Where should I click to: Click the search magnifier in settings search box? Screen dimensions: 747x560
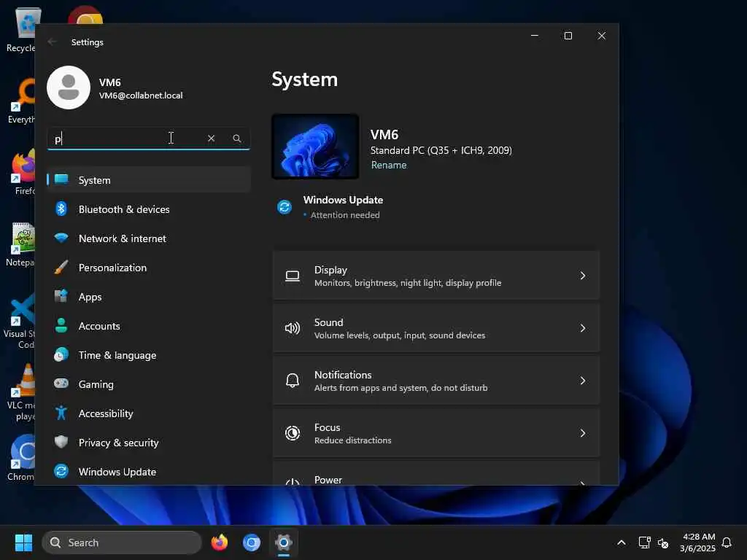237,138
